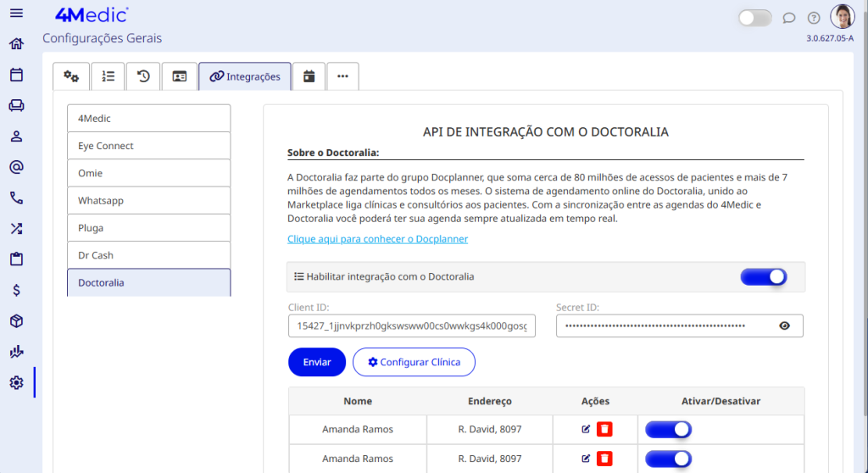Click second row 'R. David, 8097' cell
The height and width of the screenshot is (473, 868).
tap(490, 459)
